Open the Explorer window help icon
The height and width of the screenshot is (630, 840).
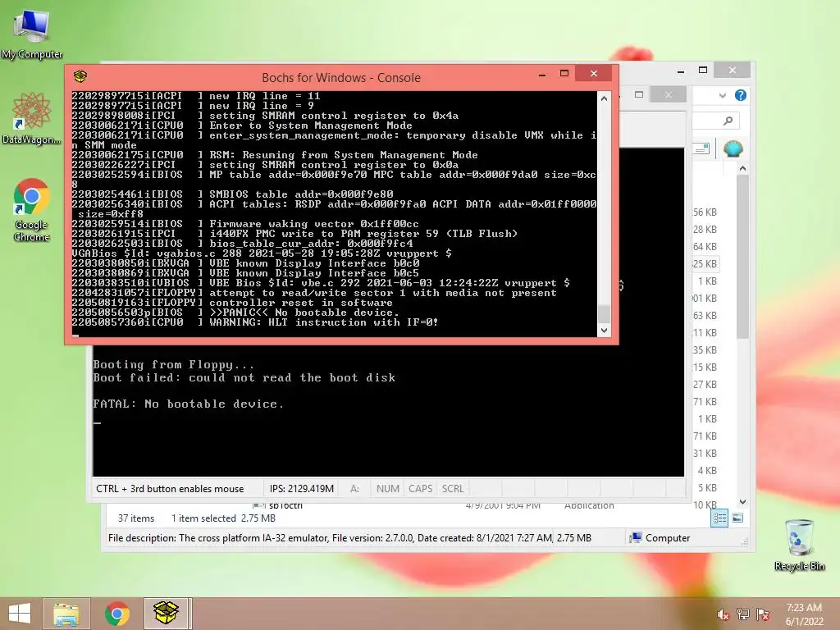click(741, 95)
